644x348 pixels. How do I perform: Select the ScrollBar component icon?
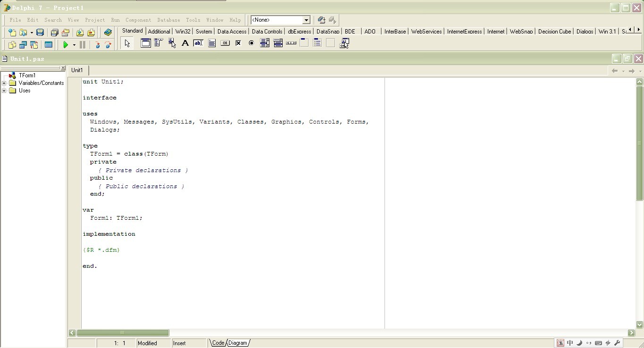click(x=291, y=43)
